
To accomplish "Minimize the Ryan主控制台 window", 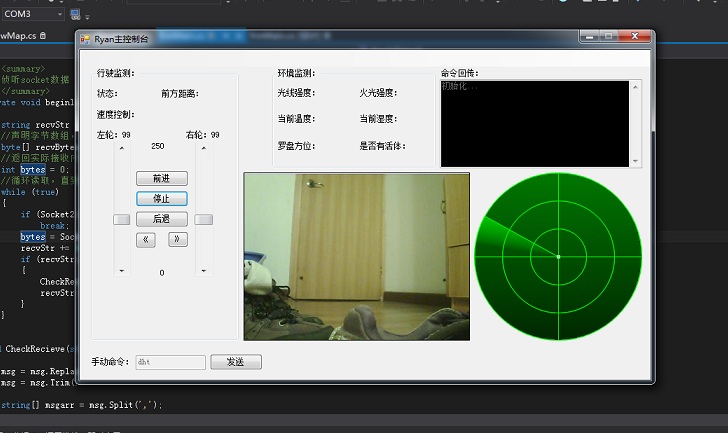I will (590, 36).
